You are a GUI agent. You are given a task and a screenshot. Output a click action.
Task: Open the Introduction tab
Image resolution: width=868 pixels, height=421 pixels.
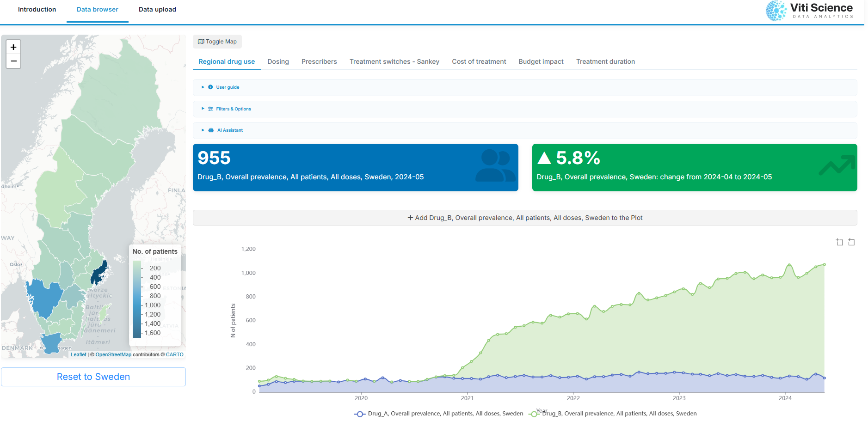(x=37, y=10)
